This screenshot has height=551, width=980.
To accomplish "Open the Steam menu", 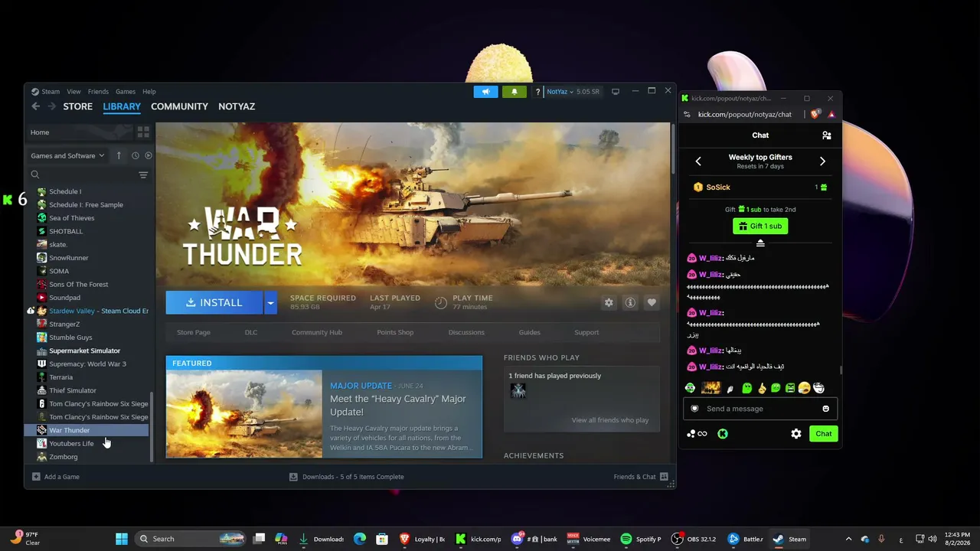I will pyautogui.click(x=46, y=92).
